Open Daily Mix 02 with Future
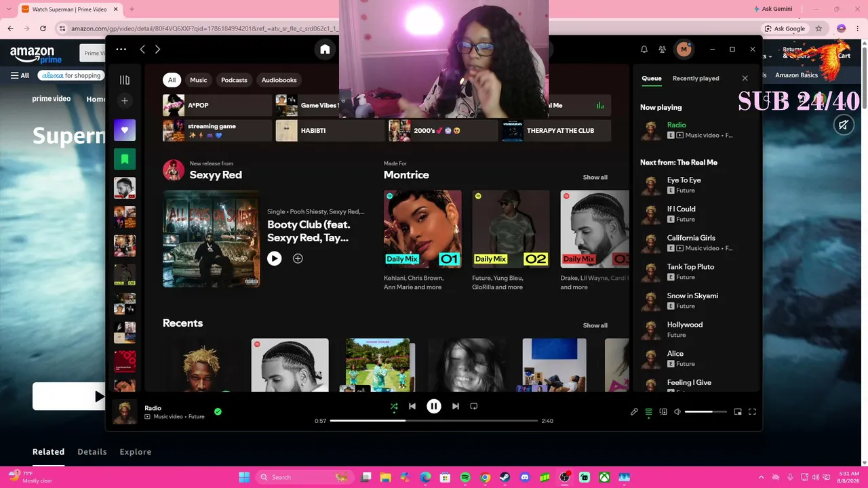The image size is (868, 488). point(511,229)
